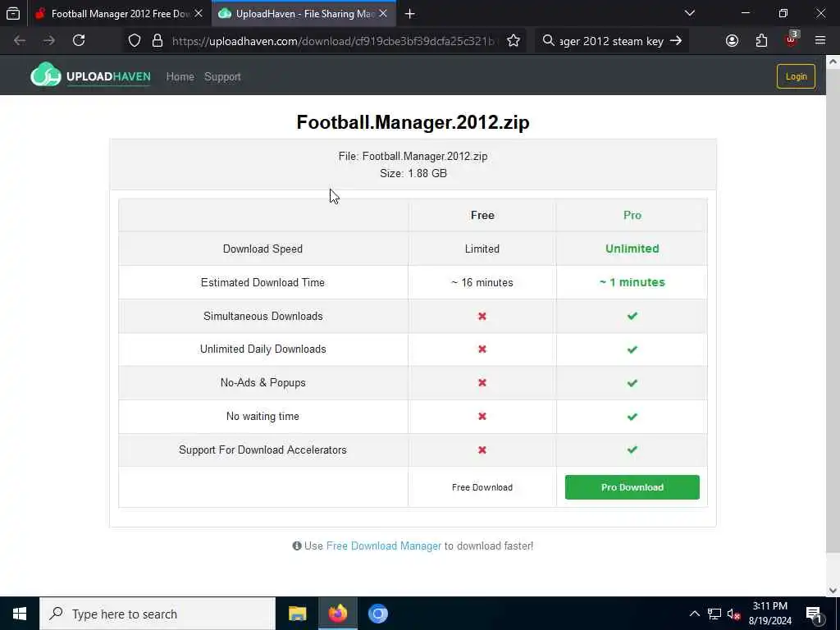Click red X for Download Accelerators support
The height and width of the screenshot is (630, 840).
[x=482, y=450]
